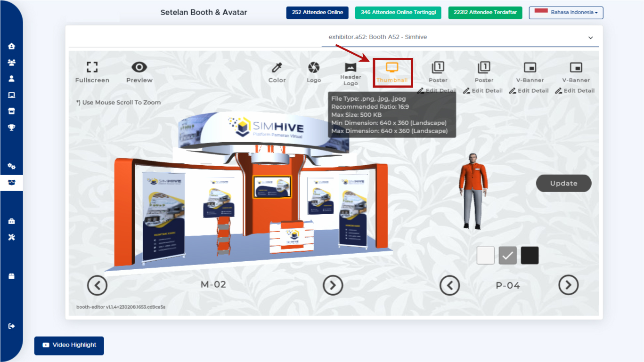Click the booth-editor version text
This screenshot has height=362, width=644.
coord(121,307)
